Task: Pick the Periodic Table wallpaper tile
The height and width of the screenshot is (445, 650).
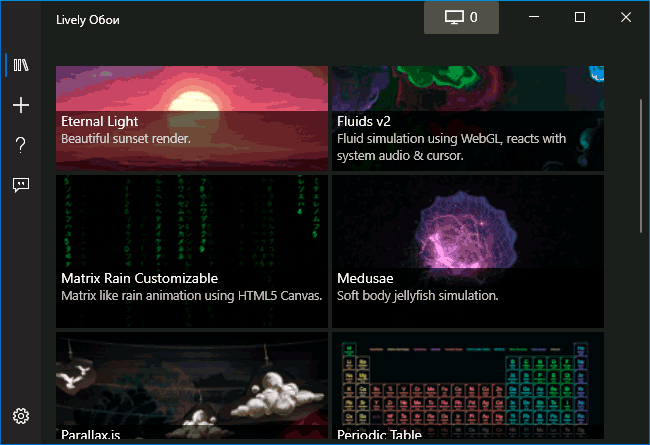Action: click(x=468, y=385)
